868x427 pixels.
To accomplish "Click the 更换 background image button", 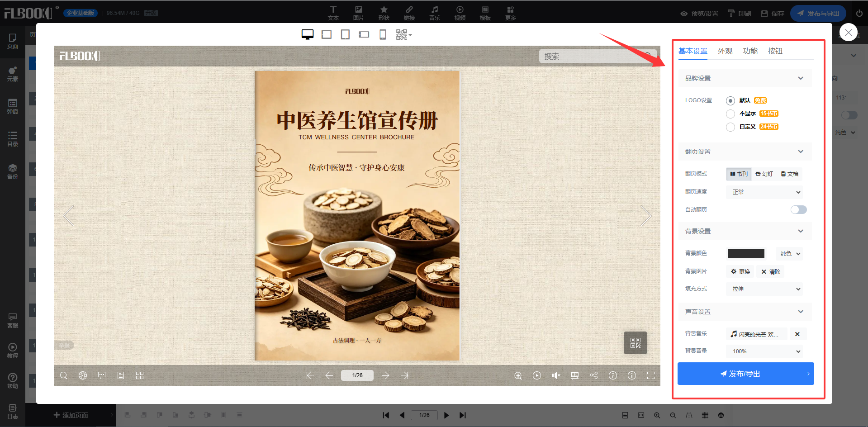I will [x=740, y=271].
